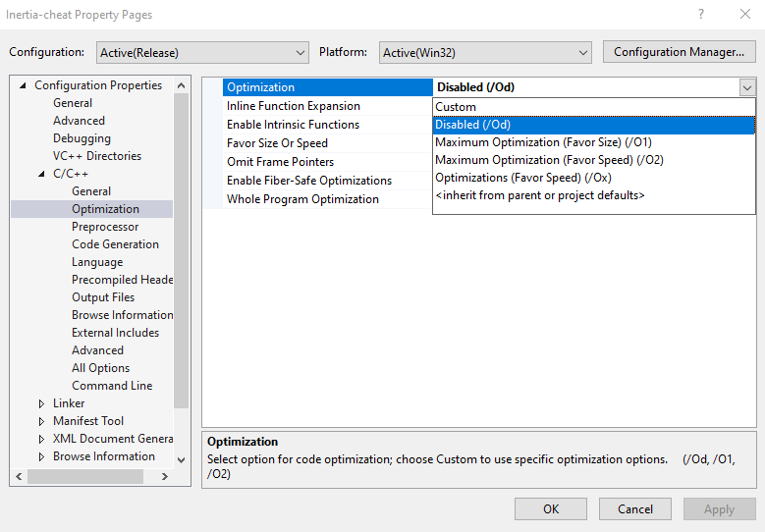Expand the XML Document Generator node
The width and height of the screenshot is (765, 532).
click(x=41, y=439)
